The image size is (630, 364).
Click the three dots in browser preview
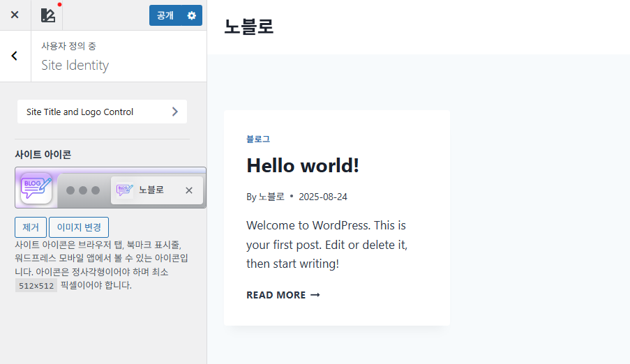pyautogui.click(x=84, y=190)
